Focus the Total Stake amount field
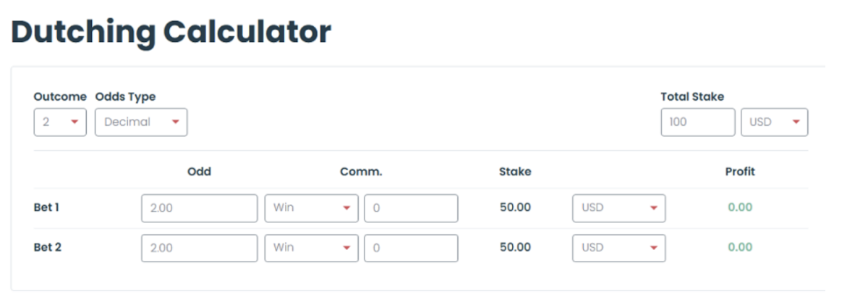Image resolution: width=868 pixels, height=305 pixels. point(698,122)
